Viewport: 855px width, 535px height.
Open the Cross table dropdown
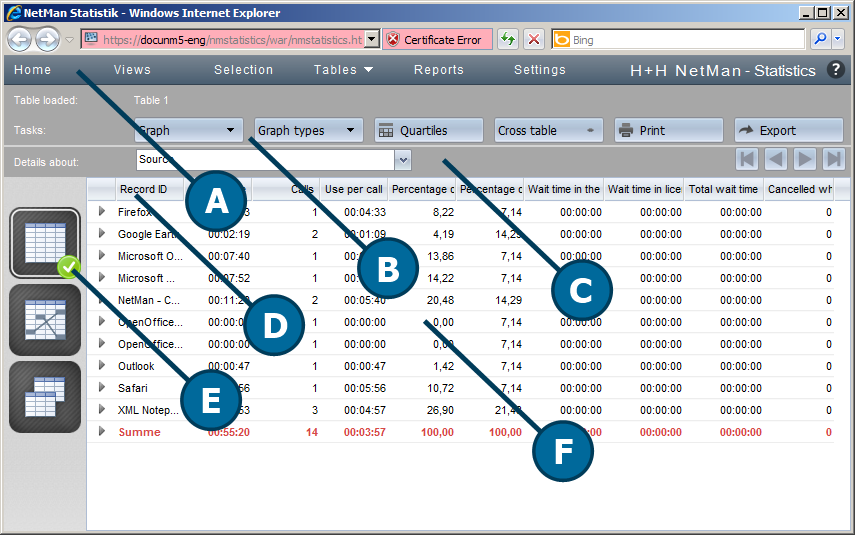click(x=548, y=130)
